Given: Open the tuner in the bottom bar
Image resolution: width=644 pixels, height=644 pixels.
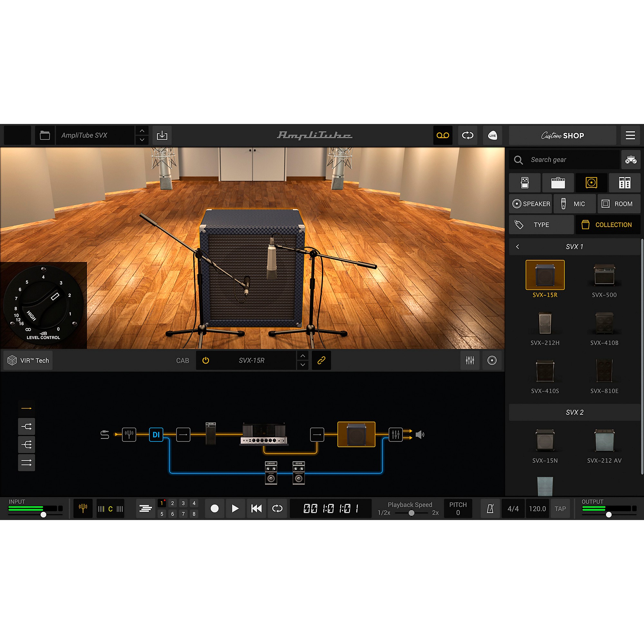Looking at the screenshot, I should (x=83, y=508).
